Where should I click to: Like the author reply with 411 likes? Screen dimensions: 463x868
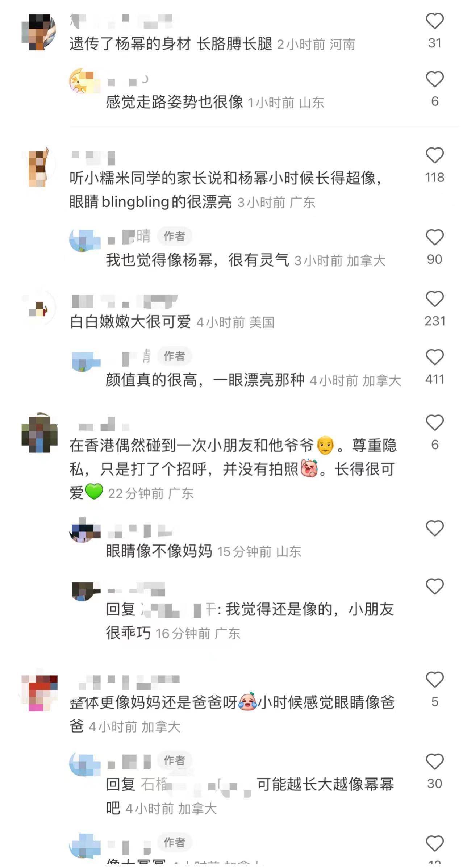click(434, 357)
